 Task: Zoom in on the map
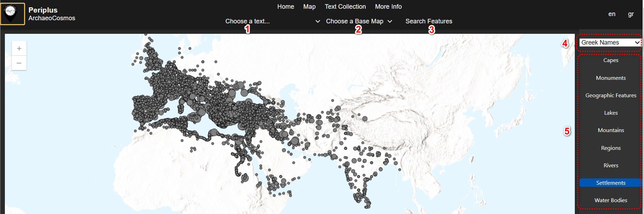[x=19, y=48]
